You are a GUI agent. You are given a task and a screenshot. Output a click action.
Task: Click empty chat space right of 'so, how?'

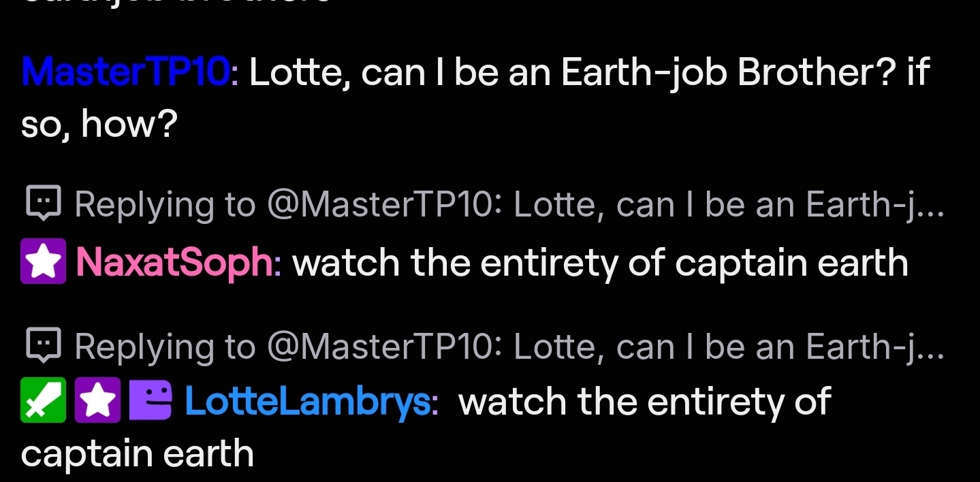pos(545,124)
